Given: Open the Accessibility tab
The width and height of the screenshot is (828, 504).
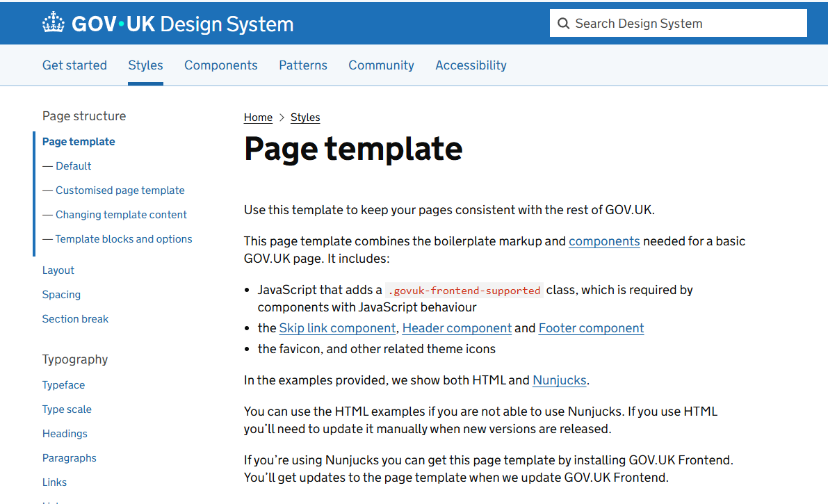Looking at the screenshot, I should pyautogui.click(x=471, y=65).
